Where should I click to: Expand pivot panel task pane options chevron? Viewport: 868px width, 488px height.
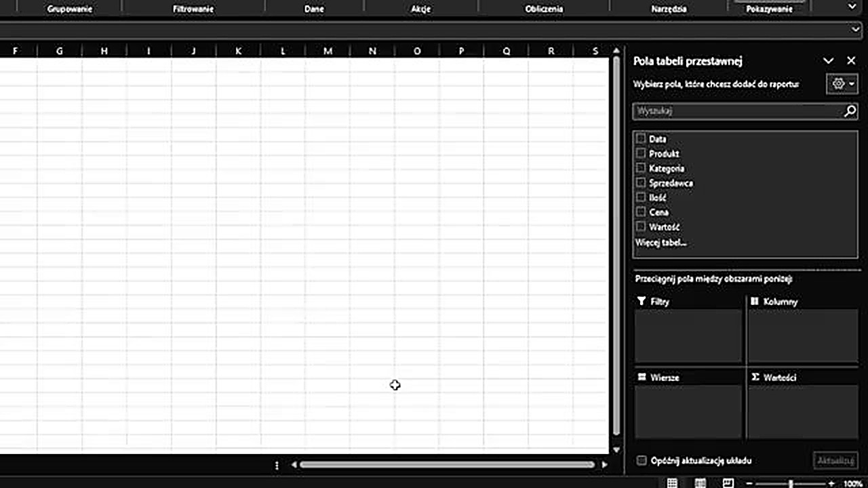[828, 61]
